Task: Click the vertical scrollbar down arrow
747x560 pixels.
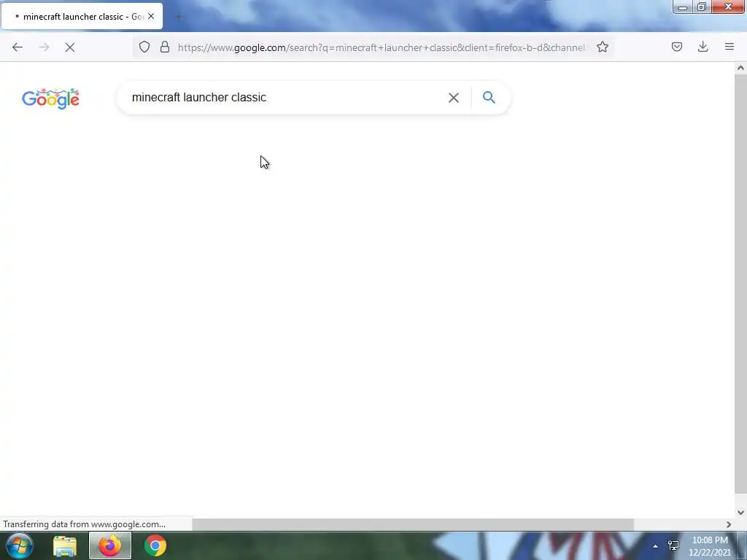Action: pyautogui.click(x=740, y=513)
